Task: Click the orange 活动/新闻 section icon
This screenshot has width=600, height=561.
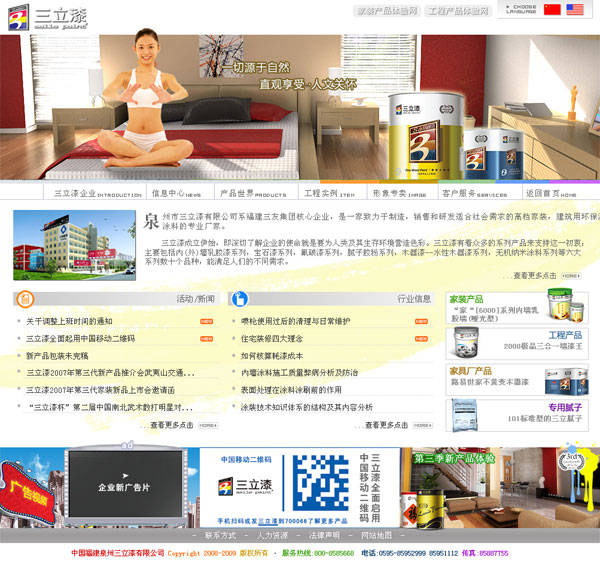Action: 25,299
